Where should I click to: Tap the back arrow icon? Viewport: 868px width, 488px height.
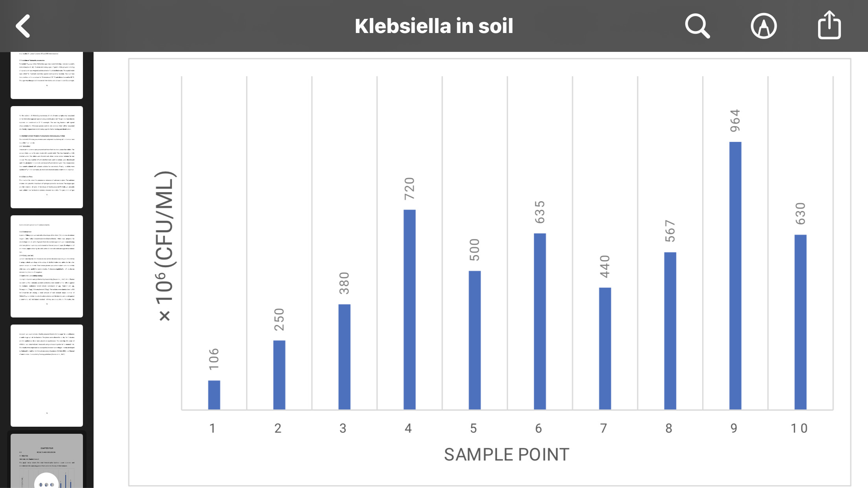click(23, 26)
